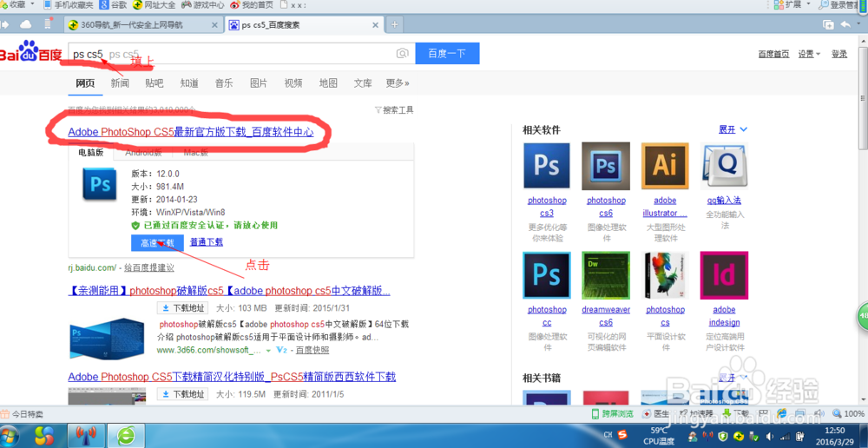
Task: Click the Photoshop CS6 software icon
Action: point(606,166)
